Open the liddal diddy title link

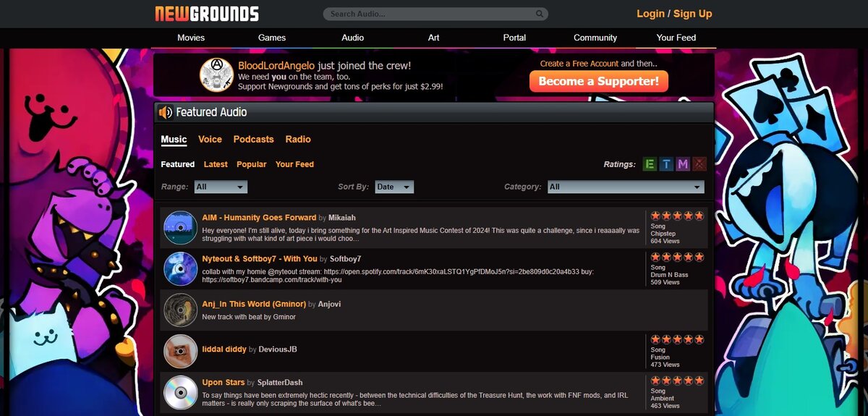[x=224, y=349]
